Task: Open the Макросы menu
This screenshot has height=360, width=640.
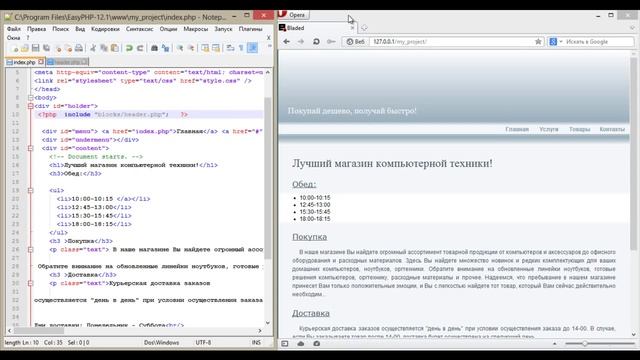Action: [x=196, y=29]
